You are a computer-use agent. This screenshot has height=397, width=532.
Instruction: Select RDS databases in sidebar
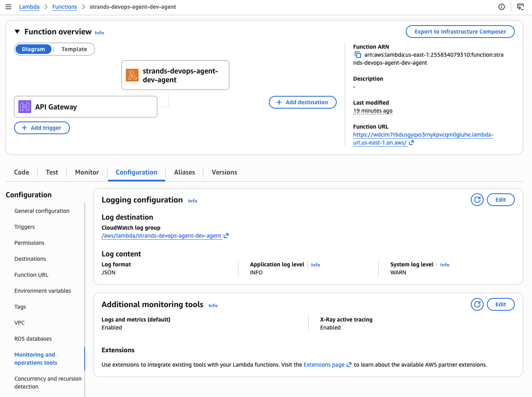(x=33, y=339)
